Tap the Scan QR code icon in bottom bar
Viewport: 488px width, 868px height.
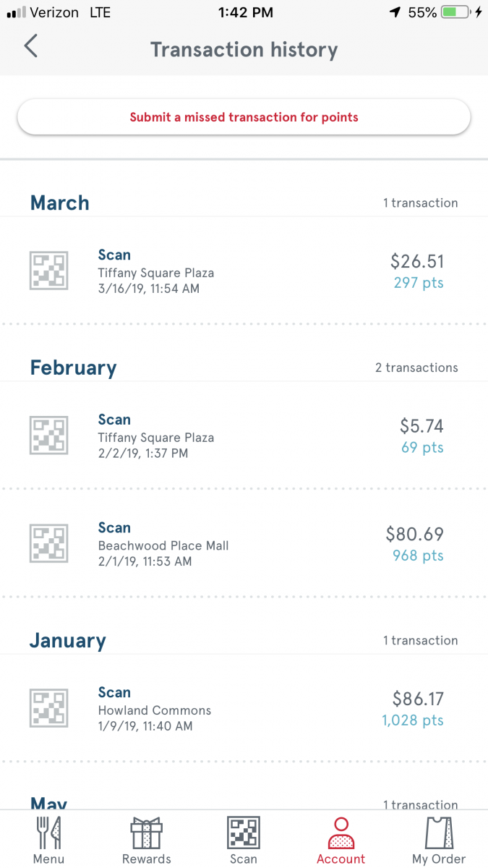(x=244, y=833)
